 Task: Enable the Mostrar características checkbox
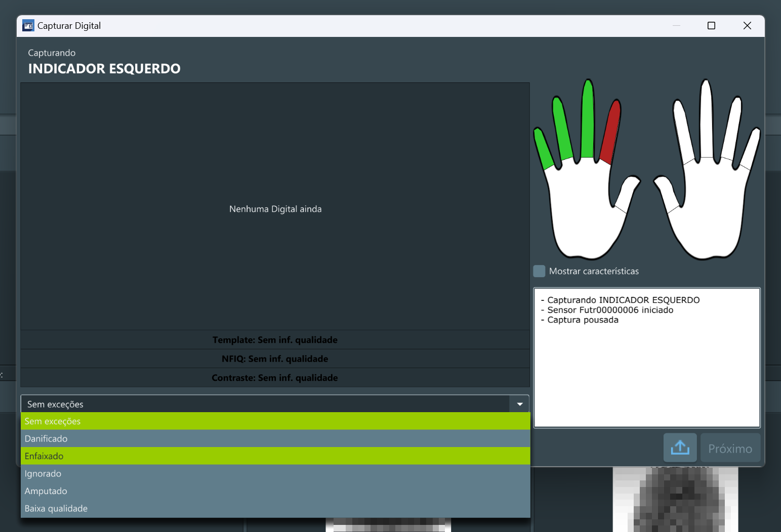540,271
